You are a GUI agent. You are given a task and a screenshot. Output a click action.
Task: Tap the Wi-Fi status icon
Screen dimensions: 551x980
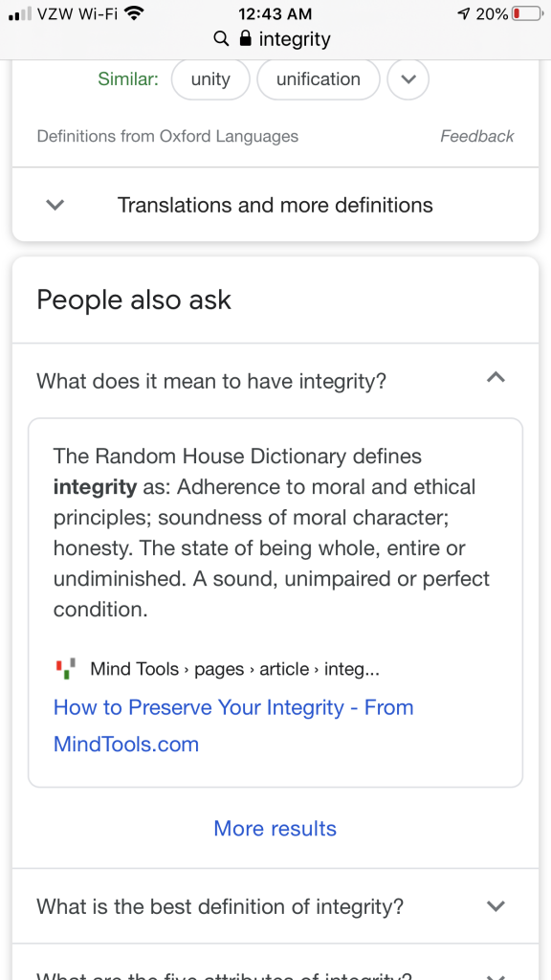point(134,13)
